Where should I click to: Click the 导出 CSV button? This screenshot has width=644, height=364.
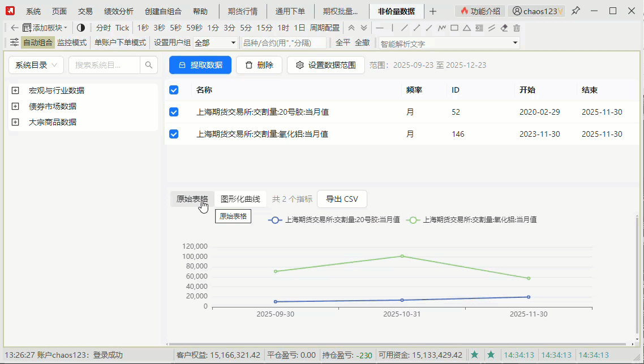[342, 199]
